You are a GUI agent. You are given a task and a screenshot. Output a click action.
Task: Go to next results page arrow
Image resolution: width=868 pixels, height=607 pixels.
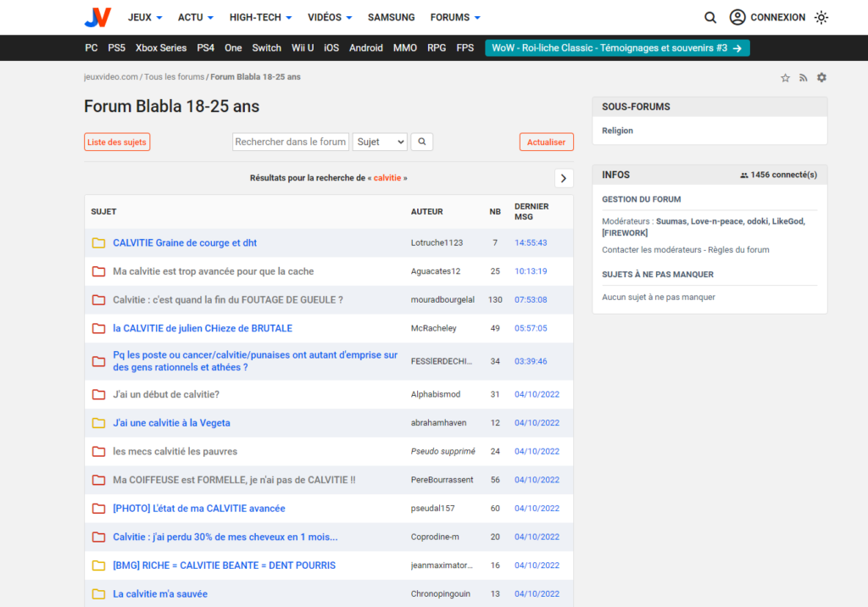(x=564, y=178)
